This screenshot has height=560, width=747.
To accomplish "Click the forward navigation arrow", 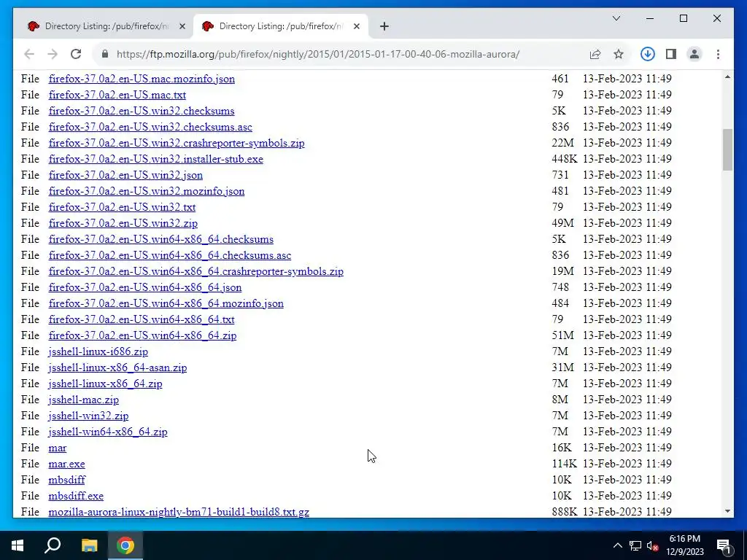I will [53, 54].
